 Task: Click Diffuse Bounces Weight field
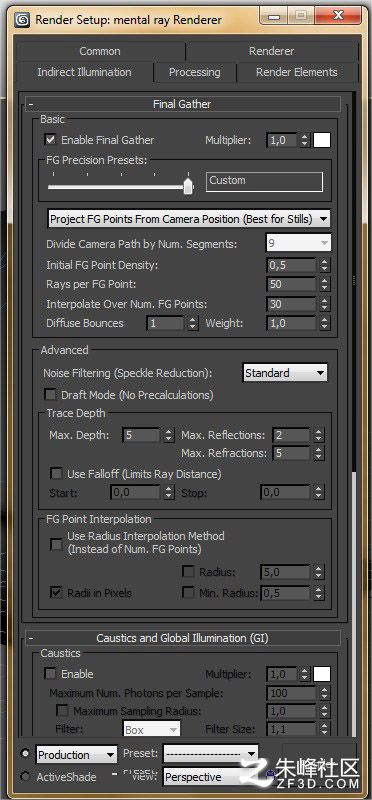coord(291,323)
